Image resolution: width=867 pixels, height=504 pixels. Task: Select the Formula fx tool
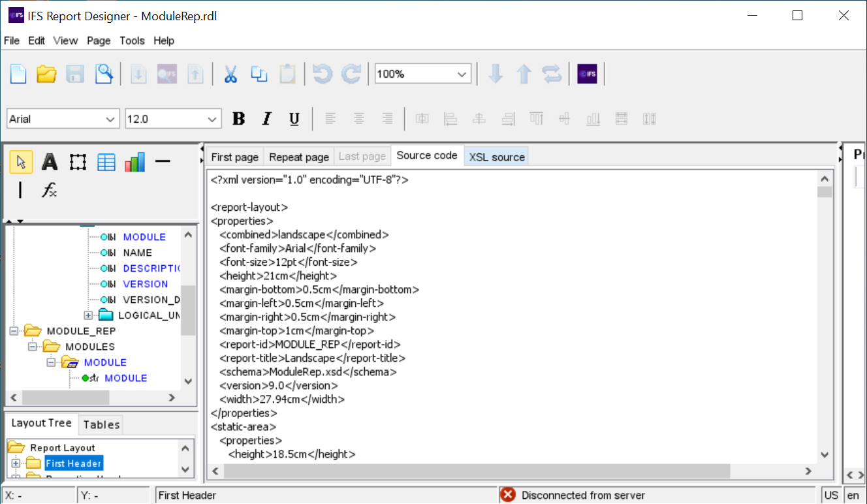pyautogui.click(x=50, y=190)
